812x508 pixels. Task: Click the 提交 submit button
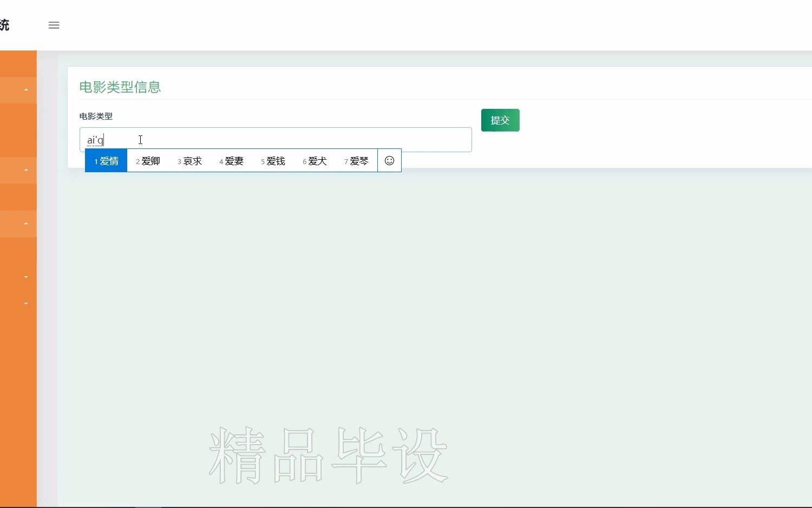tap(500, 120)
